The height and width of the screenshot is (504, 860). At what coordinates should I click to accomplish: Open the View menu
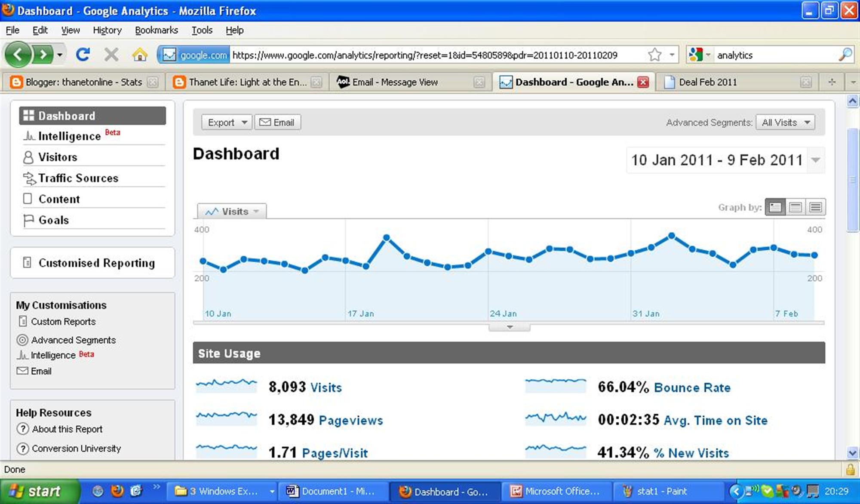coord(71,30)
